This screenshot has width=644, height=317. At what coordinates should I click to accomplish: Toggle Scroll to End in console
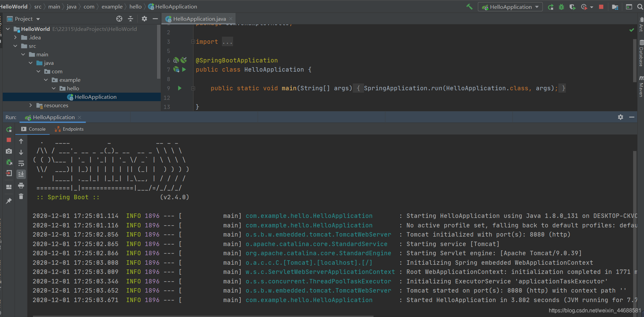(21, 174)
